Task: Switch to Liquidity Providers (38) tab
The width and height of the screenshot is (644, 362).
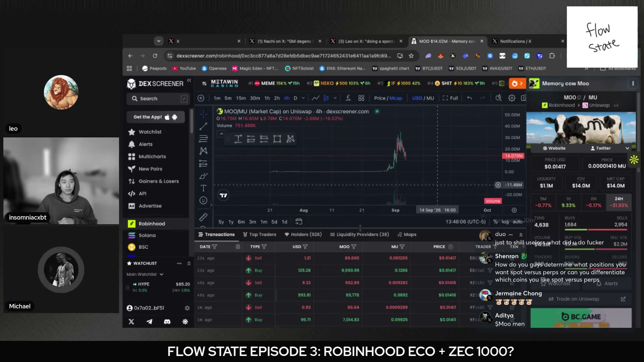Action: [359, 234]
